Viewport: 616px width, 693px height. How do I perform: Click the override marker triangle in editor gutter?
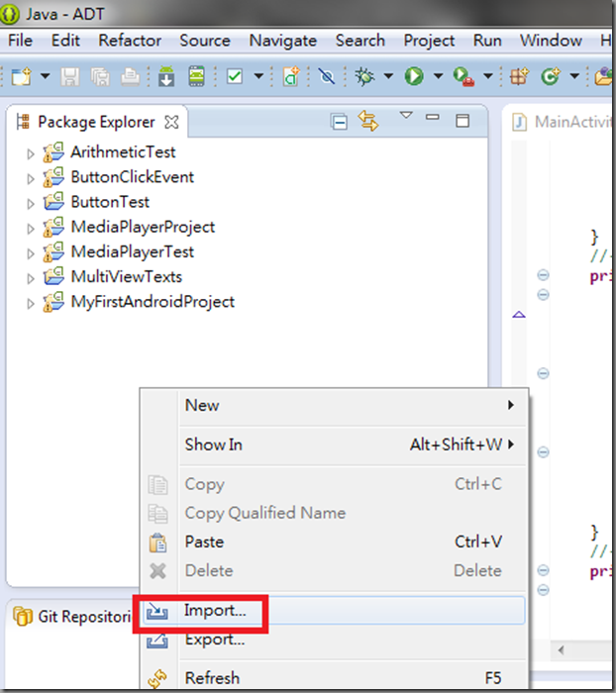coord(519,314)
